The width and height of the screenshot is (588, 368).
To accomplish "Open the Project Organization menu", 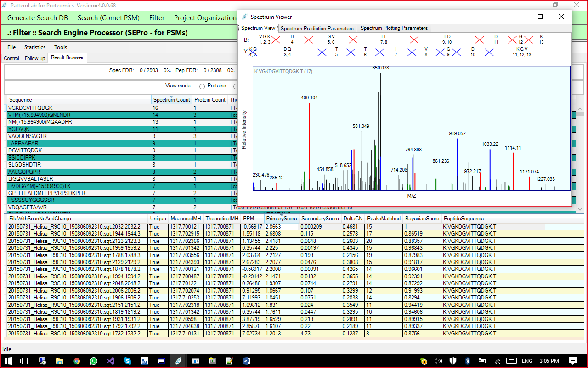I will click(x=205, y=18).
